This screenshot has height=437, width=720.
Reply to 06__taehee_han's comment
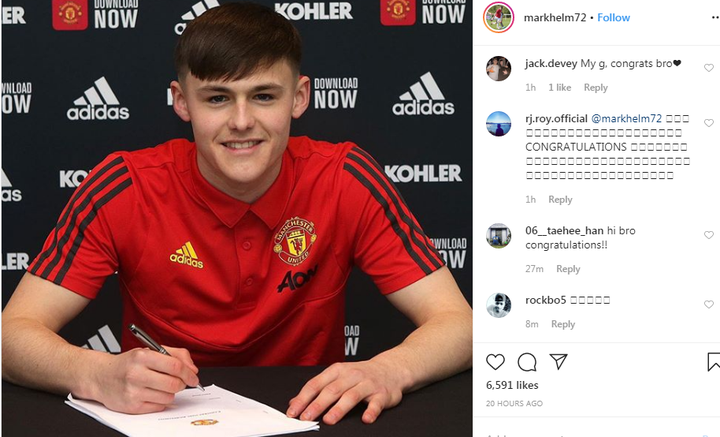[x=568, y=269]
